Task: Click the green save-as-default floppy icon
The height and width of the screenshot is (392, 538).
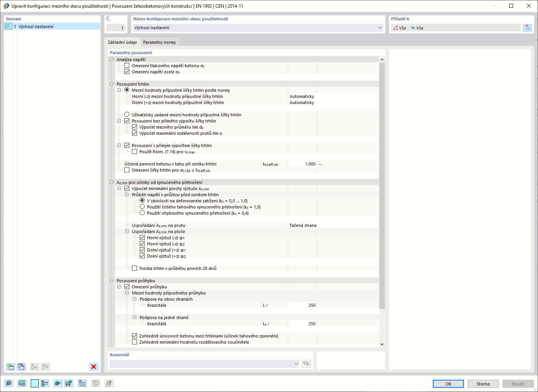Action: click(69, 383)
